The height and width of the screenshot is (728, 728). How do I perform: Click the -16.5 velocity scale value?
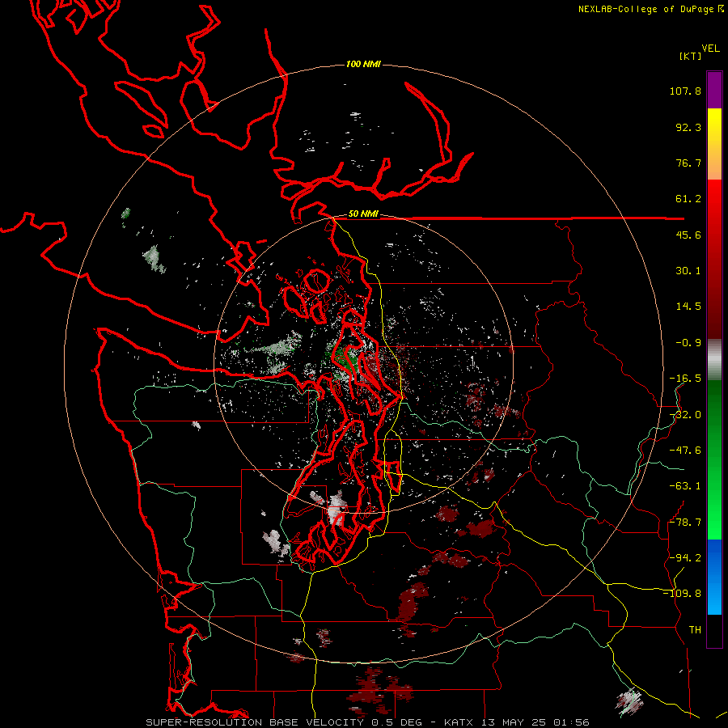[x=685, y=379]
